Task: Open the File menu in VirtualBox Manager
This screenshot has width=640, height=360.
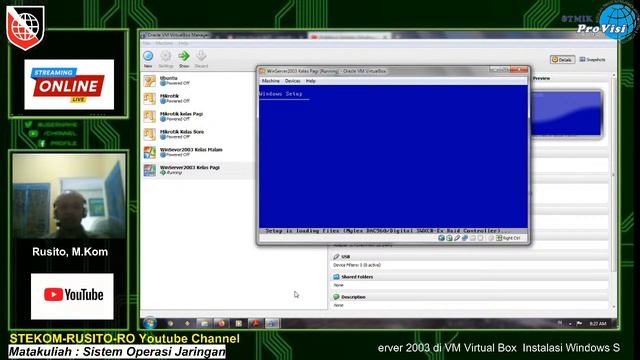Action: 146,43
